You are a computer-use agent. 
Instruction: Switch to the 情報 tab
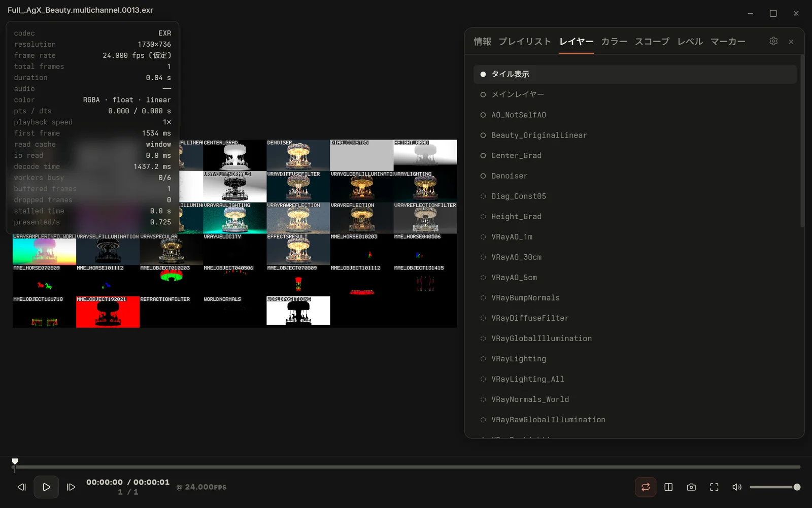(482, 42)
